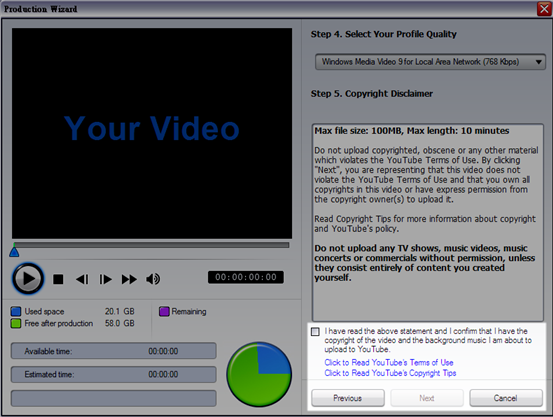Click the Your Video preview area
553x417 pixels.
(152, 133)
